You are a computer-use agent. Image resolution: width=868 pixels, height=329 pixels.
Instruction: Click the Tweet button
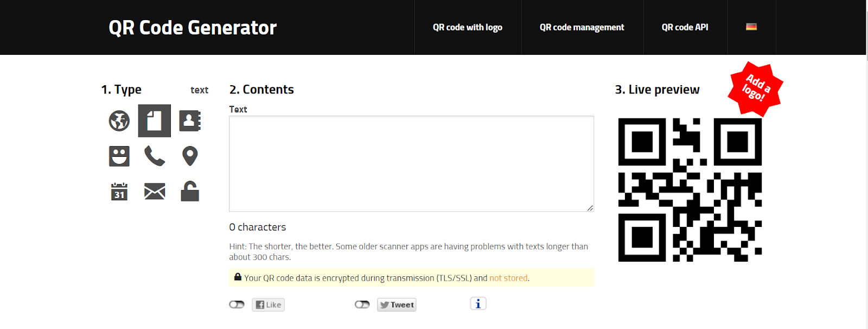tap(397, 305)
